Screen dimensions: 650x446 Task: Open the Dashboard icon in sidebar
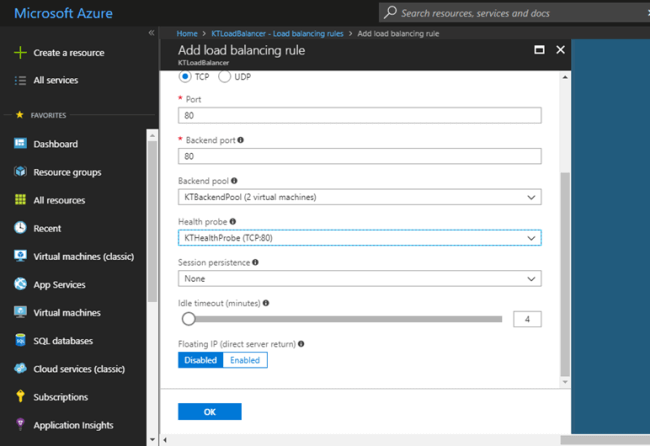pos(20,143)
